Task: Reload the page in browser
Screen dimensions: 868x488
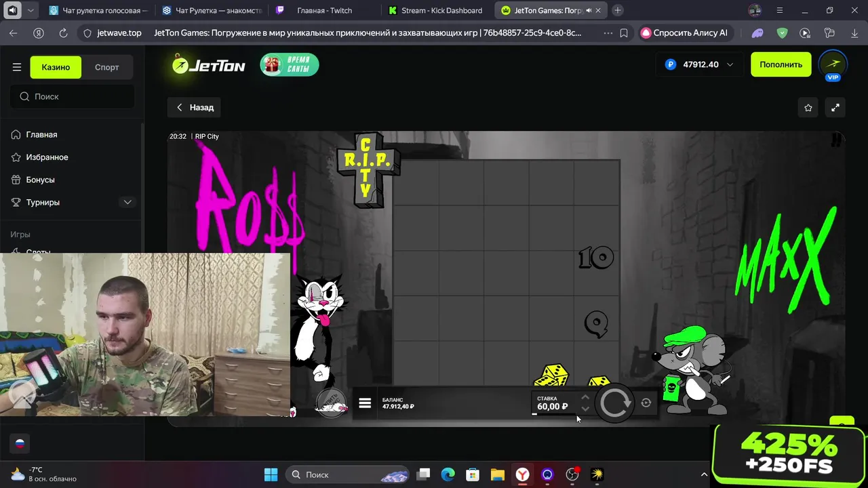Action: coord(63,33)
